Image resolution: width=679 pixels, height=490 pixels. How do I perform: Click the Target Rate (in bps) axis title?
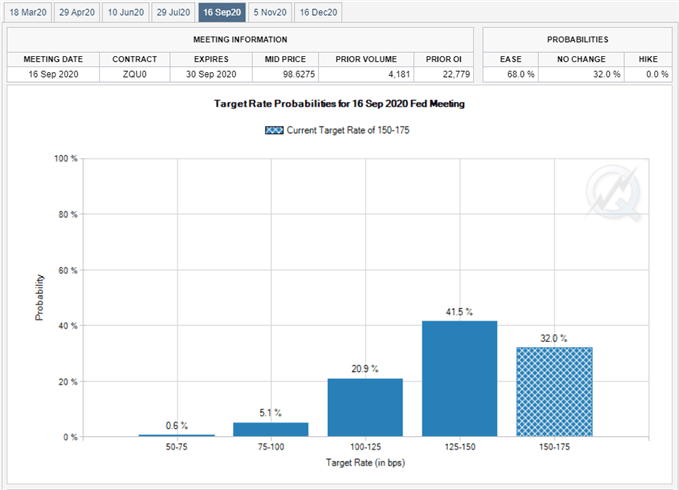(365, 463)
